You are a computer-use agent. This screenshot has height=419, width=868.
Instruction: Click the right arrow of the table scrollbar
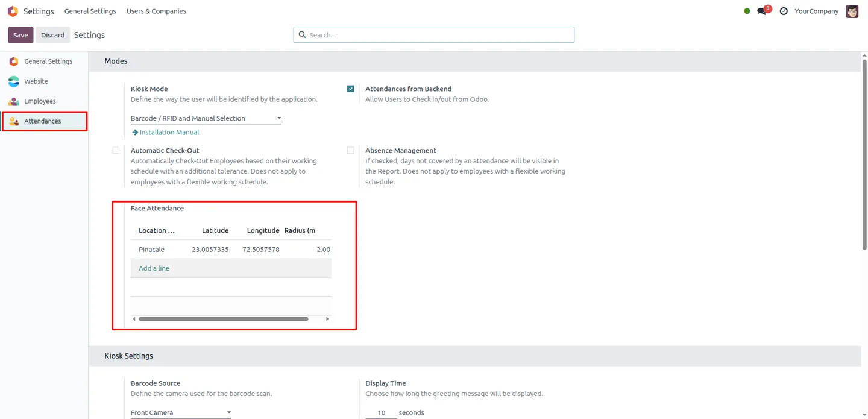pyautogui.click(x=327, y=319)
